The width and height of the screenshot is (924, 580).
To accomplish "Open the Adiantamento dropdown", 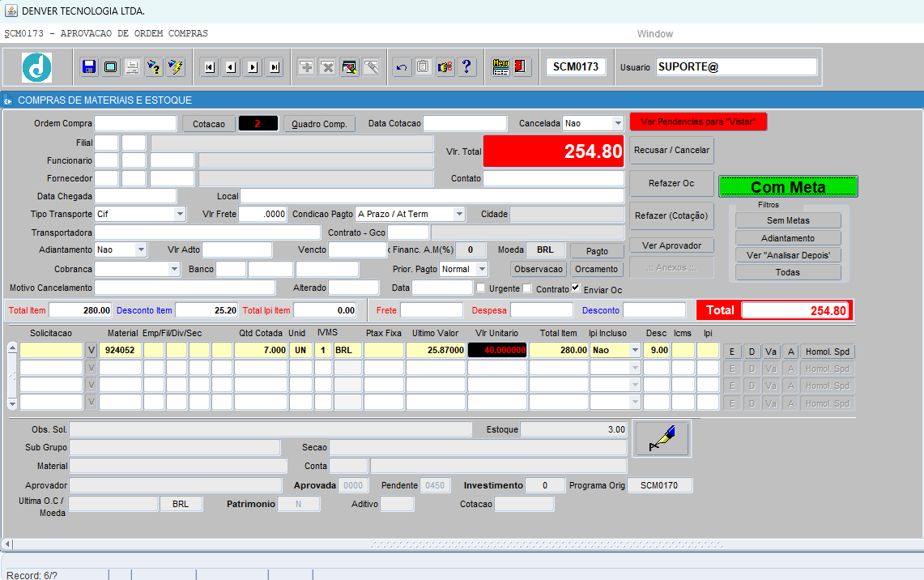I will [141, 250].
